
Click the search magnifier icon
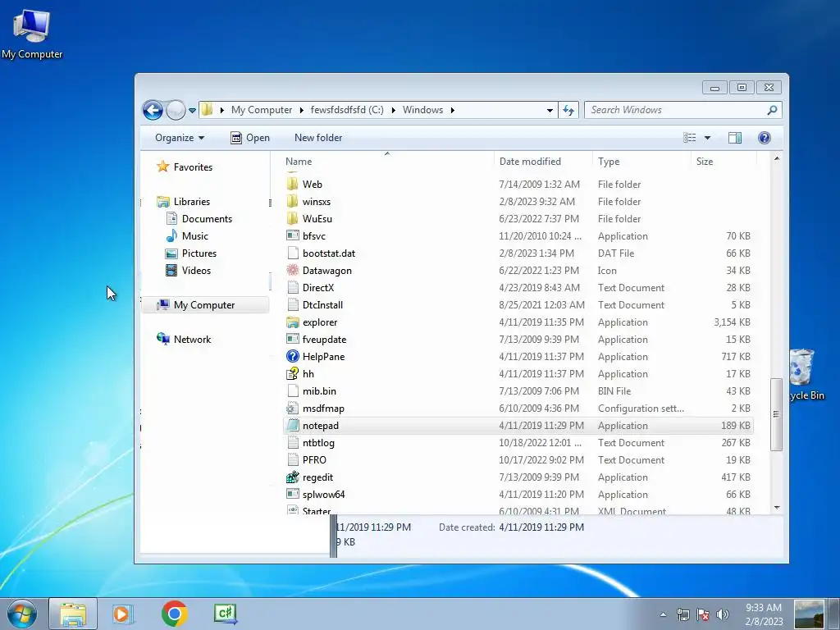(772, 110)
